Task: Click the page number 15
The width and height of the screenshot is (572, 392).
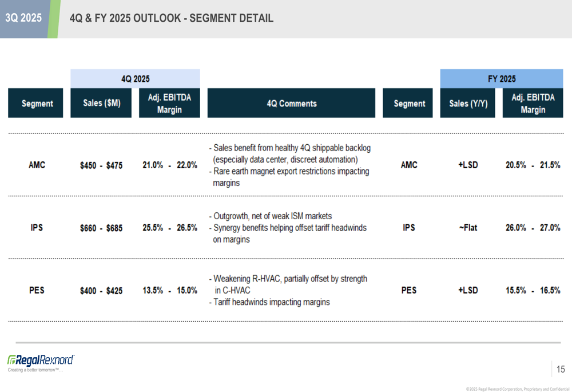Action: (x=561, y=370)
